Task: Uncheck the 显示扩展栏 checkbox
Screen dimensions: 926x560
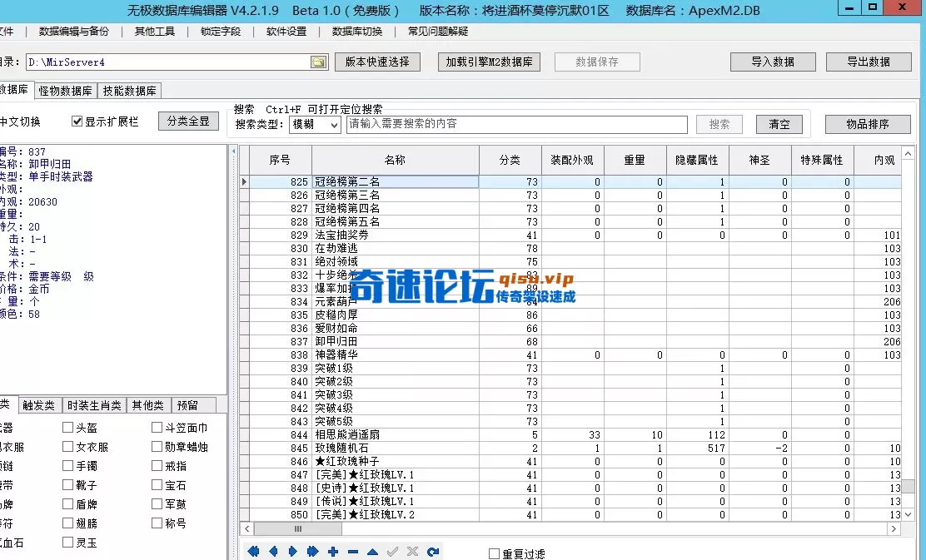Action: [78, 121]
